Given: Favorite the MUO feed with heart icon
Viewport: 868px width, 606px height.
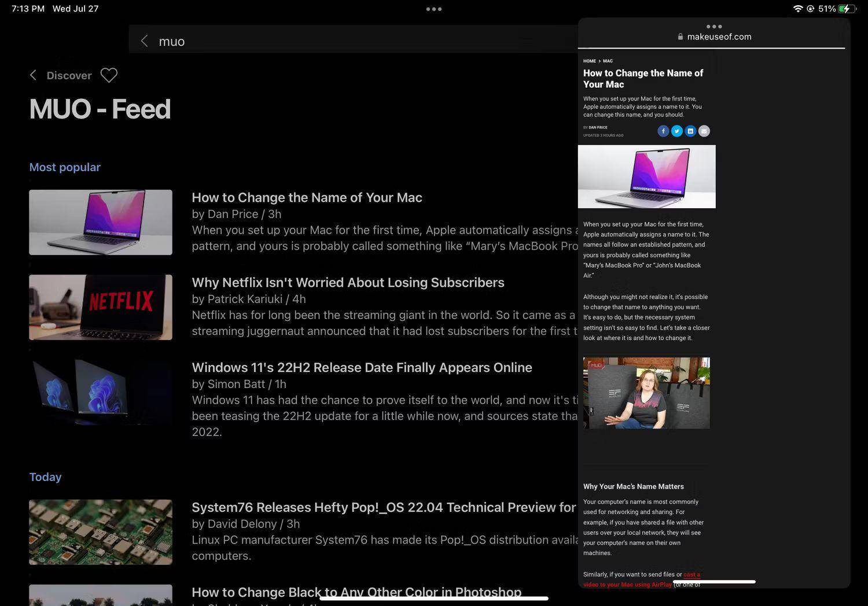Looking at the screenshot, I should pos(109,75).
